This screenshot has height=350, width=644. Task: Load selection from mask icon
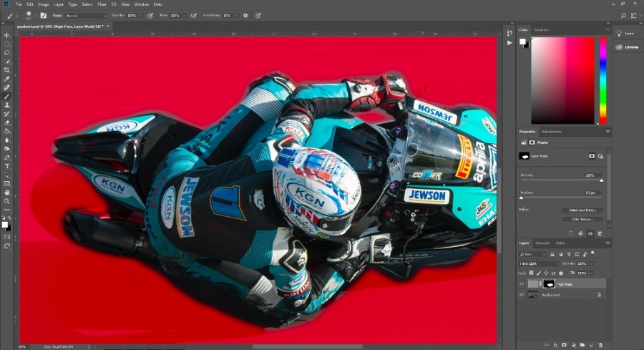click(x=571, y=233)
